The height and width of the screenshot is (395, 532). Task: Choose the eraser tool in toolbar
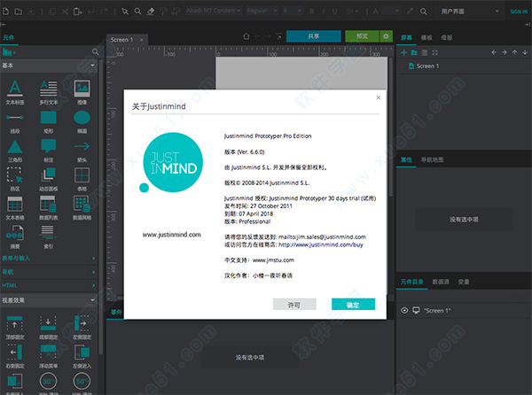[151, 12]
